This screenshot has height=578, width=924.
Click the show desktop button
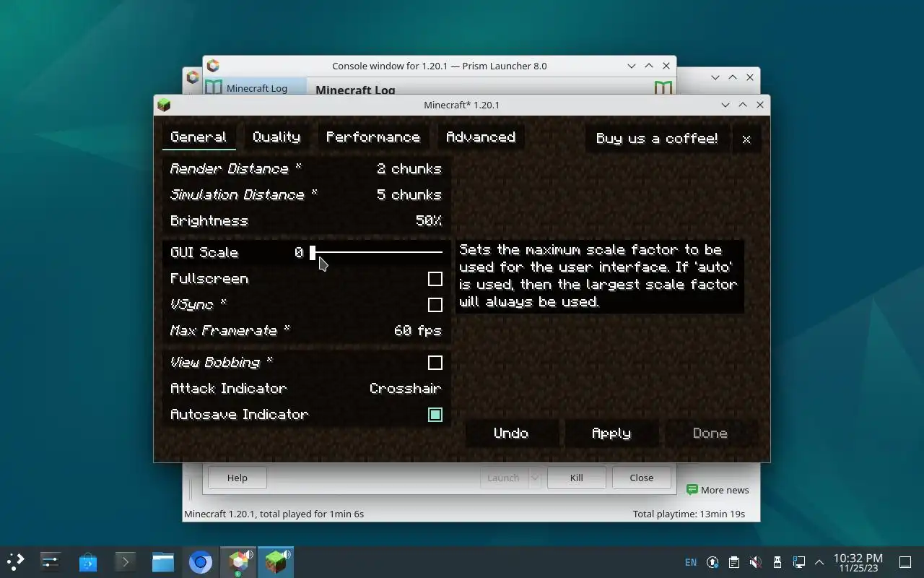point(905,562)
